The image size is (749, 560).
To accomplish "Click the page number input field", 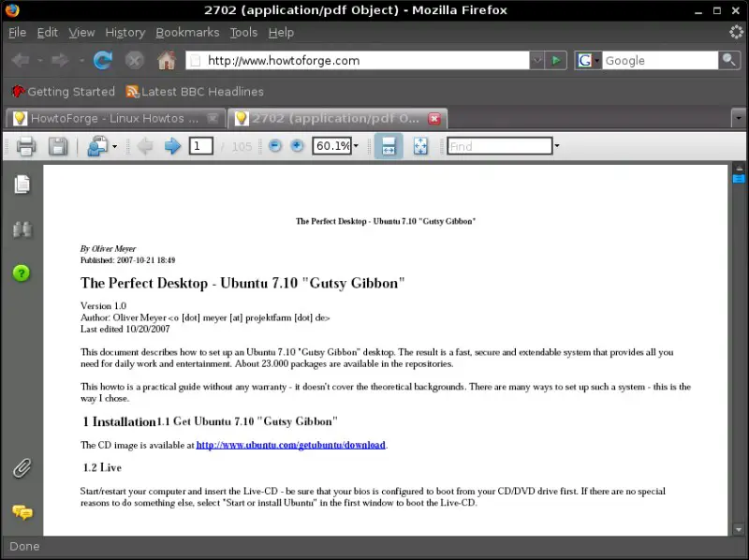I will [x=200, y=146].
